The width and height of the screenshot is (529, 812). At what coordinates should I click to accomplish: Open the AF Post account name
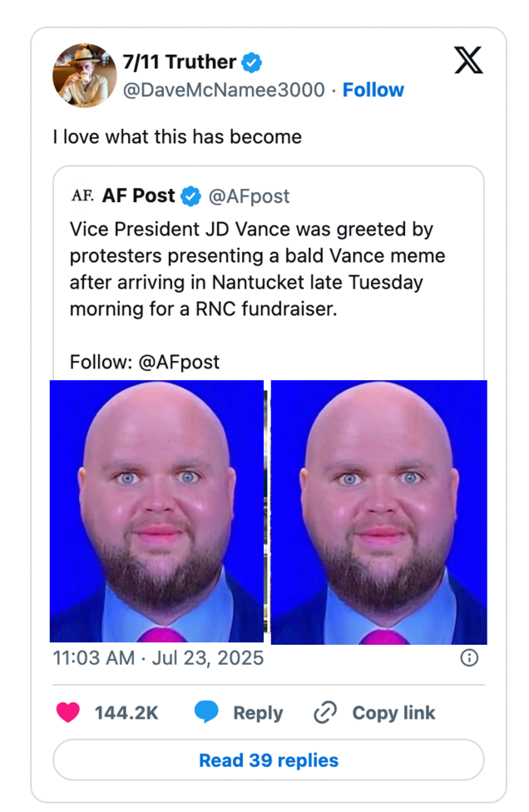point(139,196)
